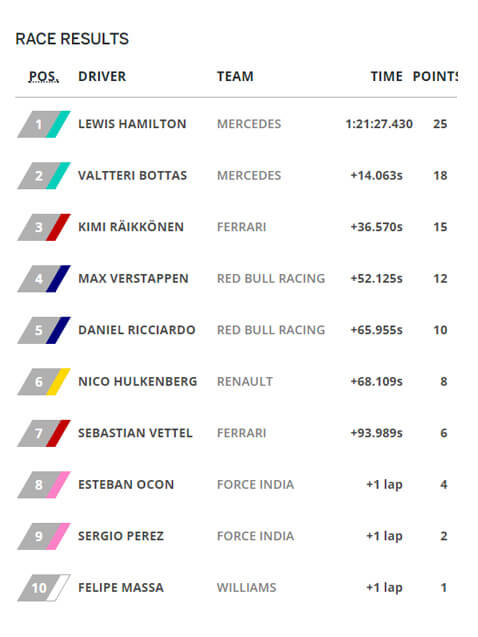Click the DRIVER column header
The image size is (478, 637).
tap(102, 76)
